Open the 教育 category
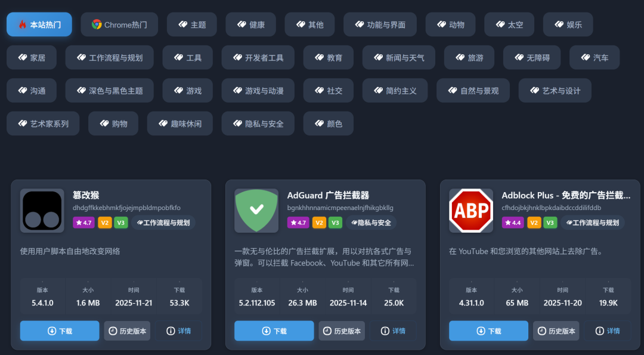Viewport: 644px width, 355px height. pyautogui.click(x=329, y=57)
